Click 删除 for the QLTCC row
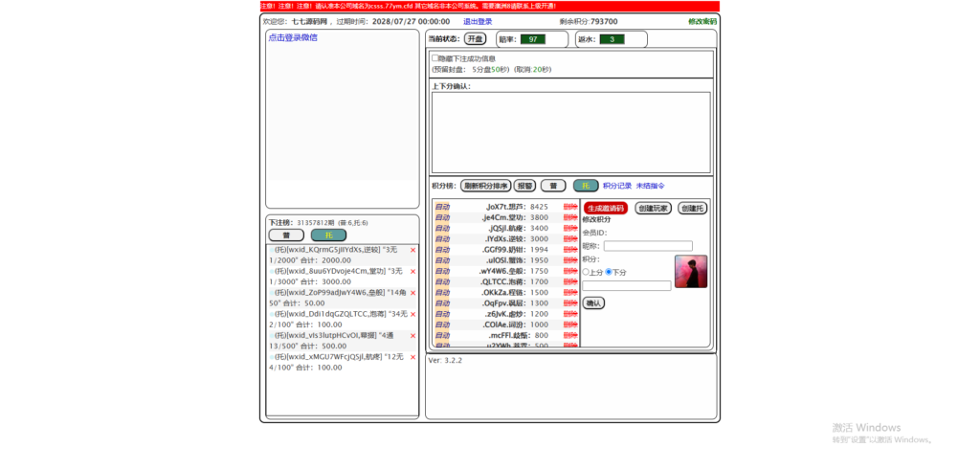980x470 pixels. coord(570,281)
